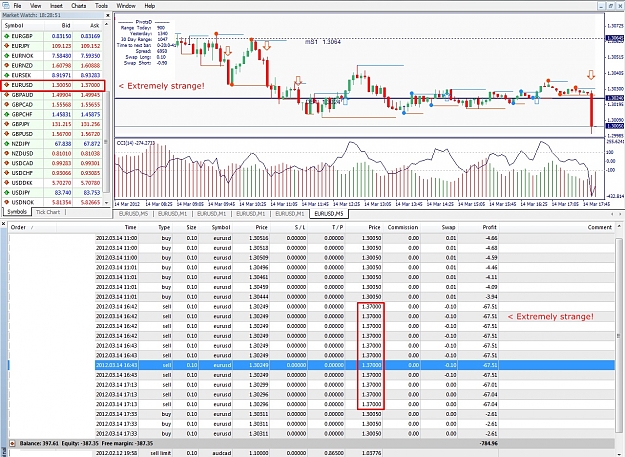Select the EURUSD row in Market Watch
The width and height of the screenshot is (625, 457).
click(x=53, y=85)
